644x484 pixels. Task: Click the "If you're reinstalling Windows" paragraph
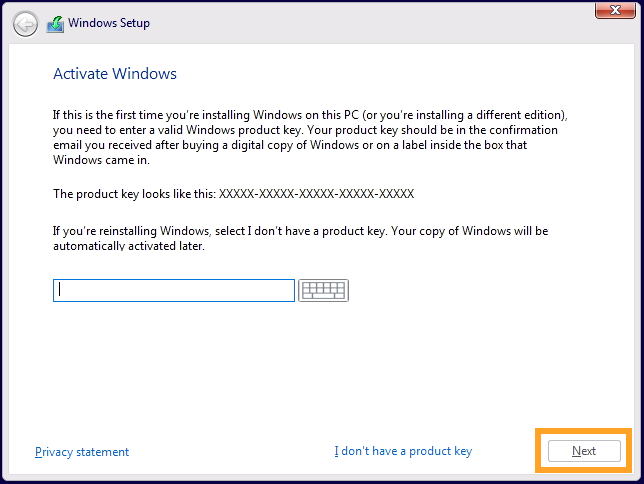pyautogui.click(x=300, y=231)
